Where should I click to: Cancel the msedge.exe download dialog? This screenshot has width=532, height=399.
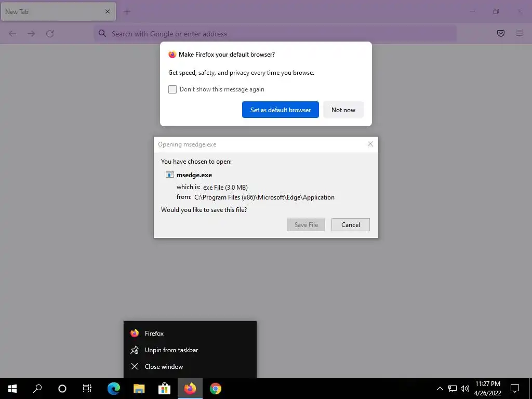(x=351, y=224)
